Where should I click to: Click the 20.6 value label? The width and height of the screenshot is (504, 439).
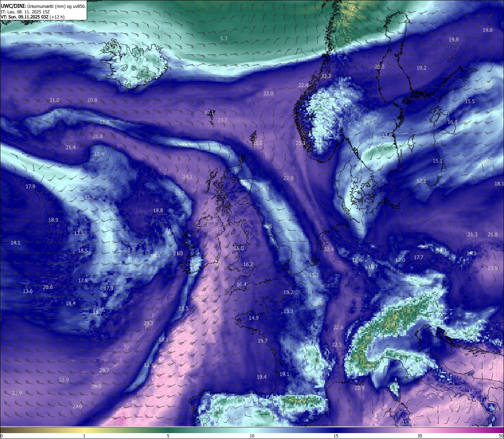(48, 287)
